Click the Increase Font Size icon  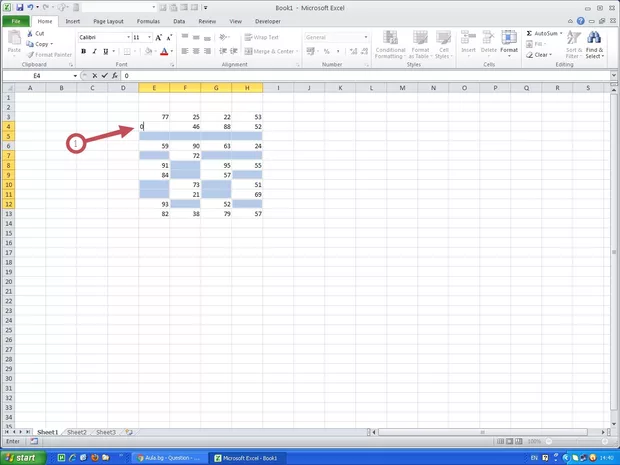pos(159,38)
